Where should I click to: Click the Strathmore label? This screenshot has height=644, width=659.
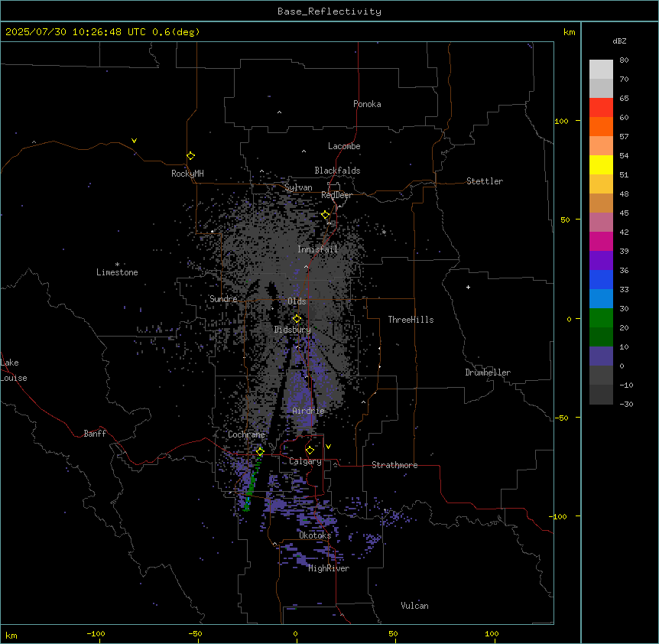point(394,465)
